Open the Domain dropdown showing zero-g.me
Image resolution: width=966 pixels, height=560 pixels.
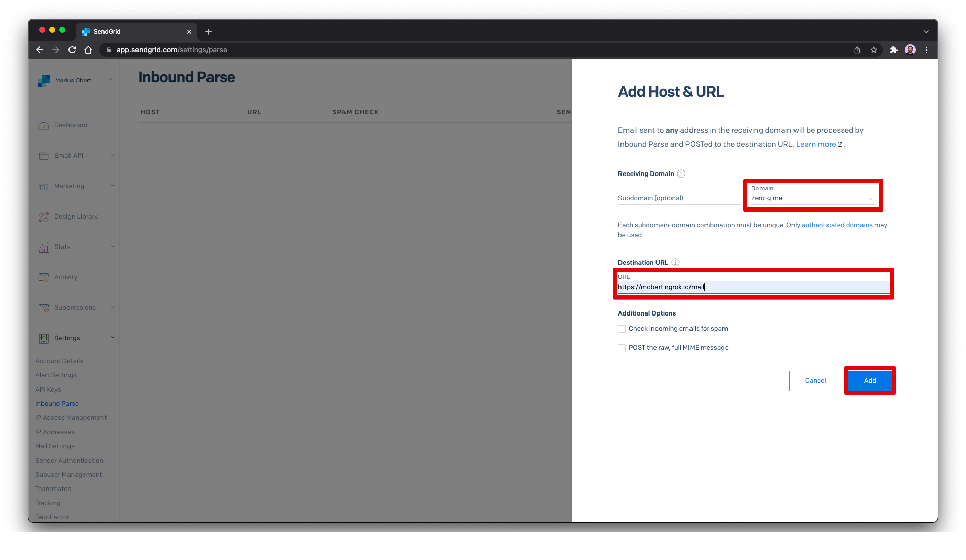coord(812,195)
